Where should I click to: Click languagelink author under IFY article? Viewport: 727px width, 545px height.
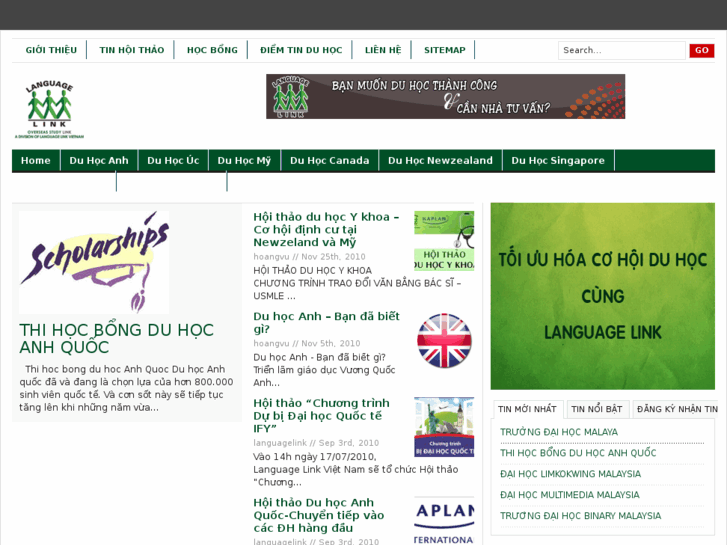coord(280,443)
